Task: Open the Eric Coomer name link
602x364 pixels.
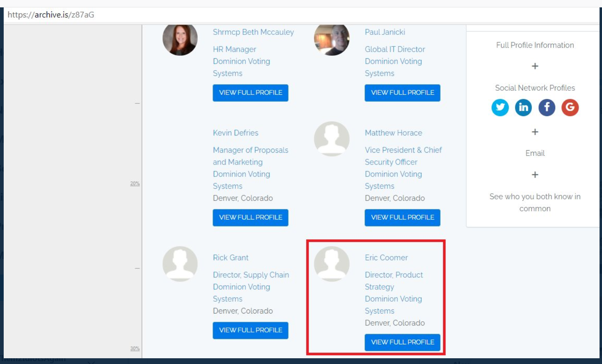Action: click(386, 258)
